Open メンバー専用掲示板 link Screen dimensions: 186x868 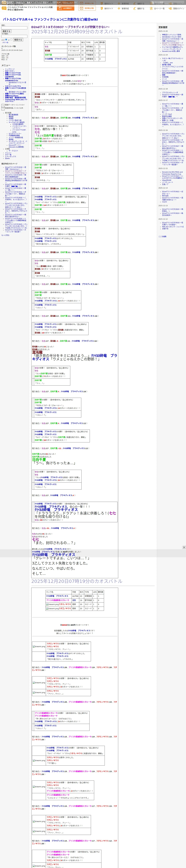pyautogui.click(x=16, y=137)
